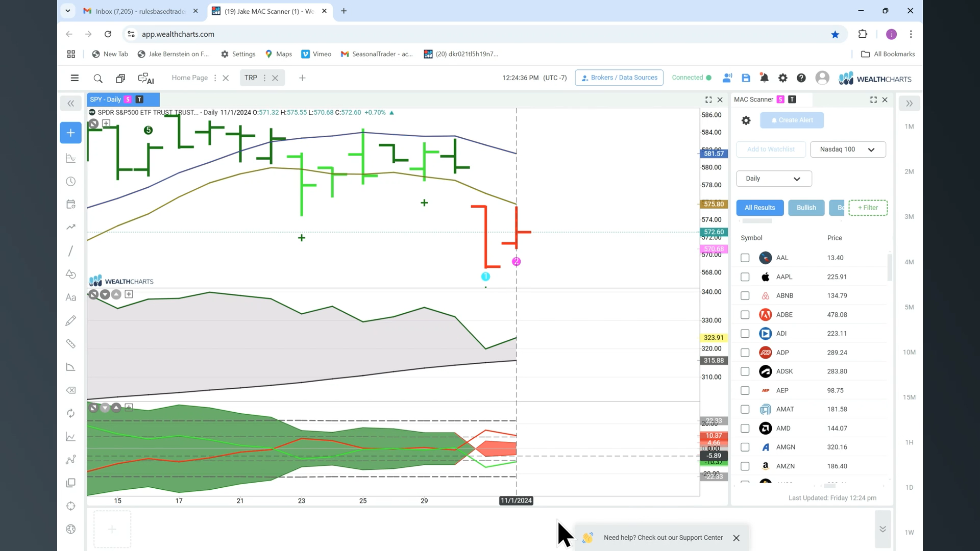The height and width of the screenshot is (551, 980).
Task: Click Add to Watchlist button
Action: pyautogui.click(x=771, y=149)
